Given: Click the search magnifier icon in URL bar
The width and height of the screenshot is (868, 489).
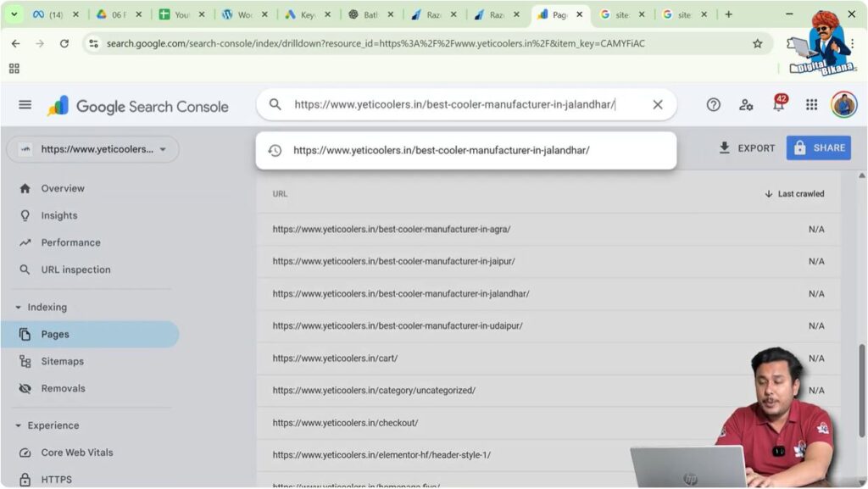Looking at the screenshot, I should tap(275, 104).
